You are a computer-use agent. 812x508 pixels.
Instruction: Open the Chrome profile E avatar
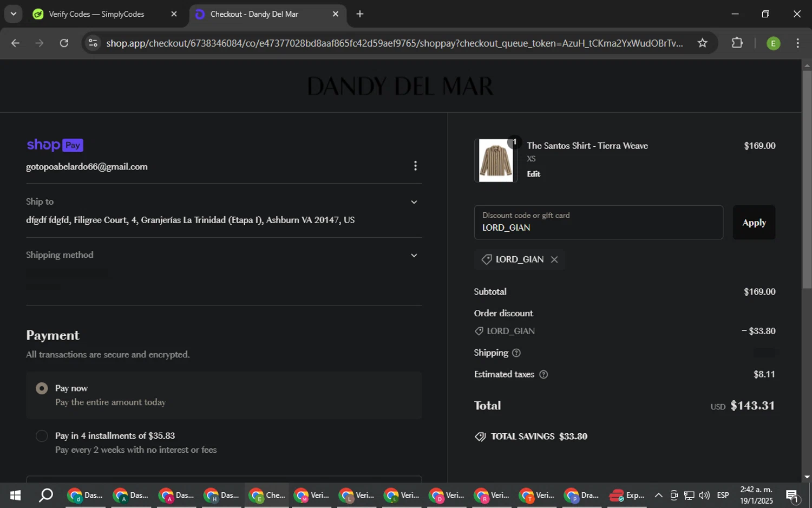(x=774, y=43)
